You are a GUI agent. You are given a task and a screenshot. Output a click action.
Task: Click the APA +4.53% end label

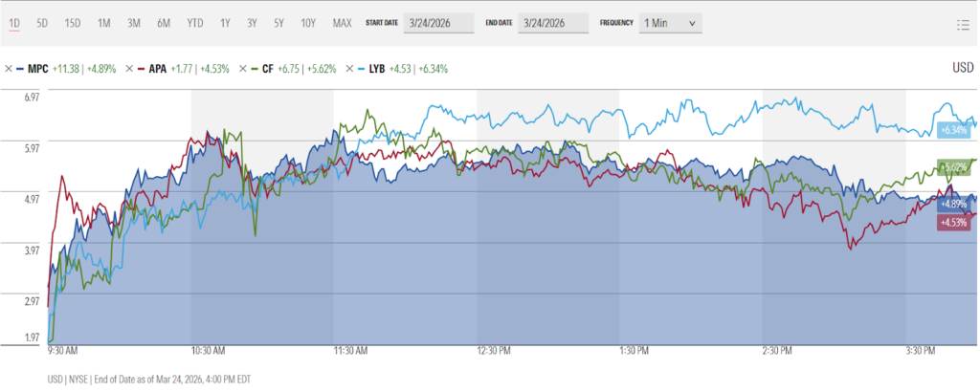point(954,222)
